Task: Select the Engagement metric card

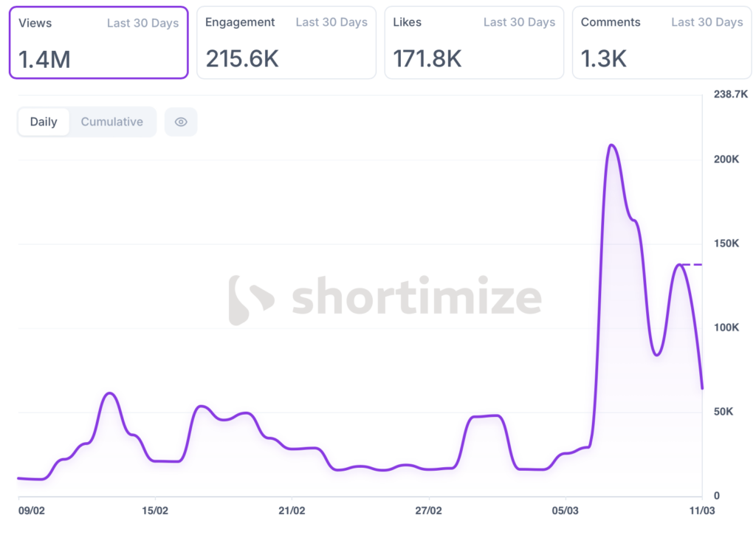Action: (x=286, y=42)
